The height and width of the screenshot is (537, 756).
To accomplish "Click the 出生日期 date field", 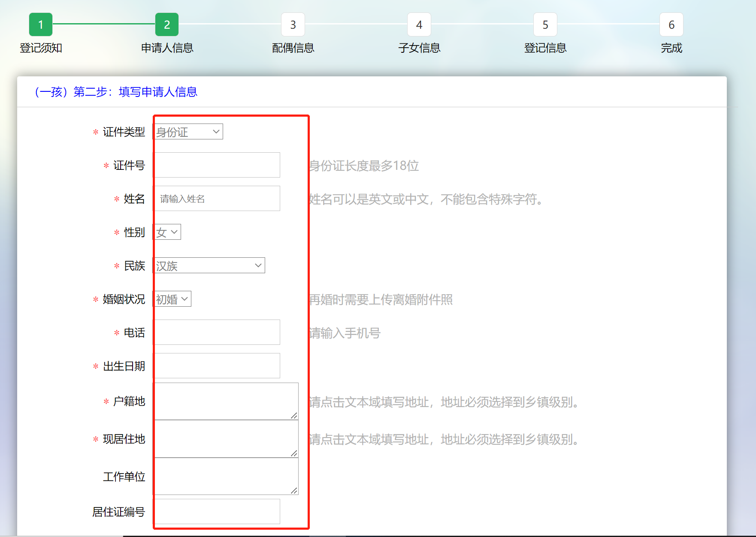I will (218, 366).
